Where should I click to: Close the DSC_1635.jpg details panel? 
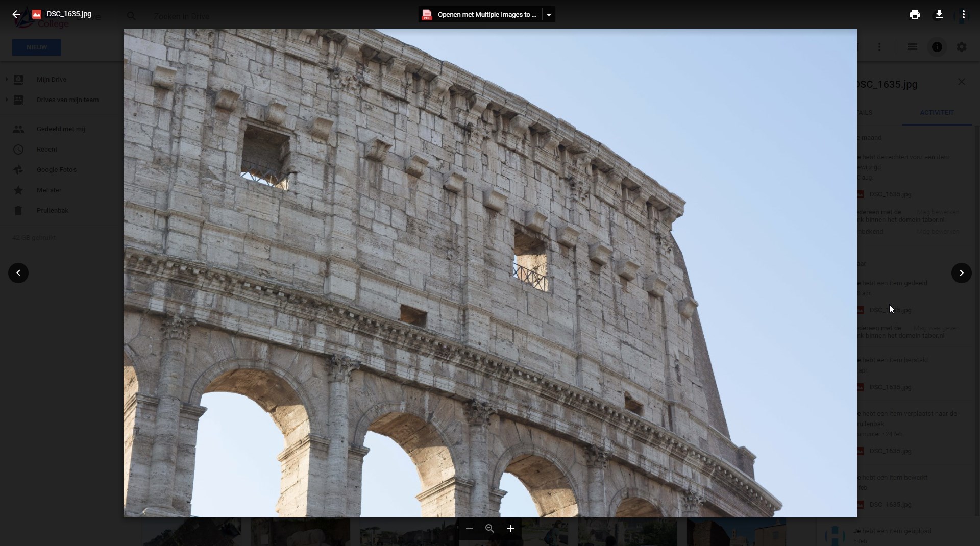(x=961, y=82)
